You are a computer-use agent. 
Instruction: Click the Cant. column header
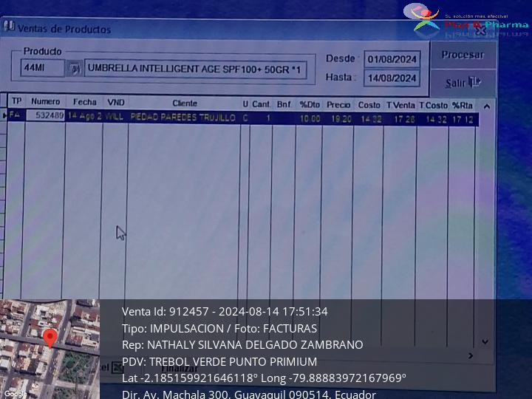tap(261, 104)
